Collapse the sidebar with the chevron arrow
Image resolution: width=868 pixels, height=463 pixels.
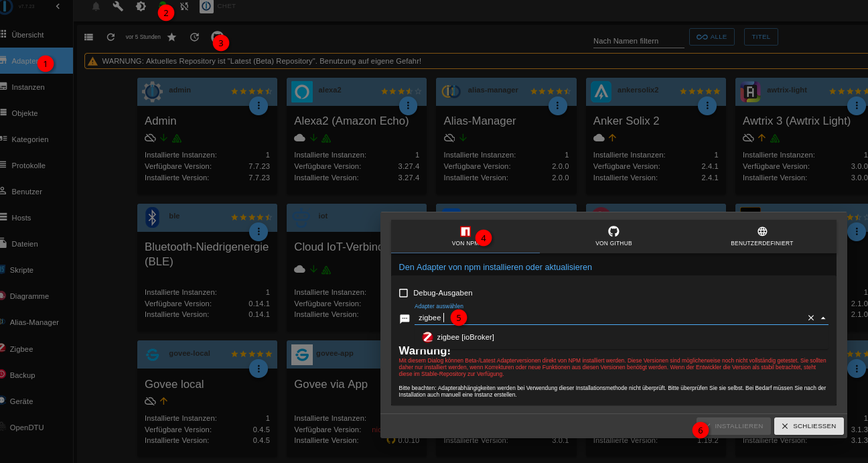58,6
